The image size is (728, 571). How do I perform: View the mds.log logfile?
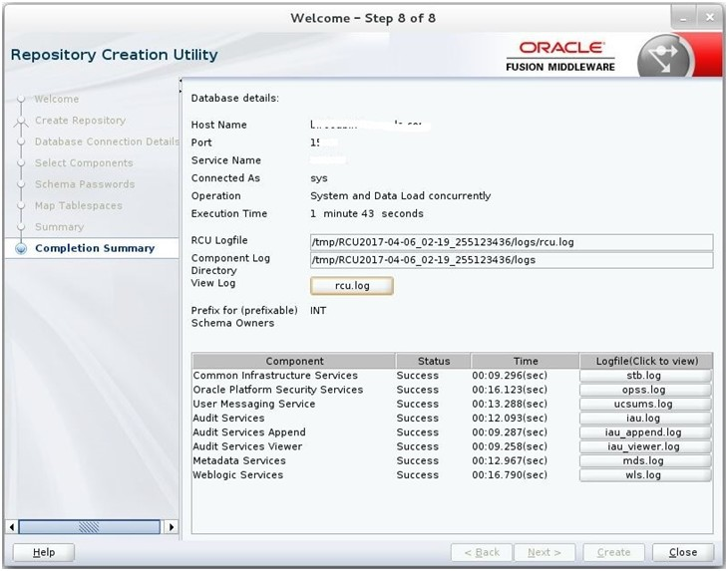coord(645,460)
